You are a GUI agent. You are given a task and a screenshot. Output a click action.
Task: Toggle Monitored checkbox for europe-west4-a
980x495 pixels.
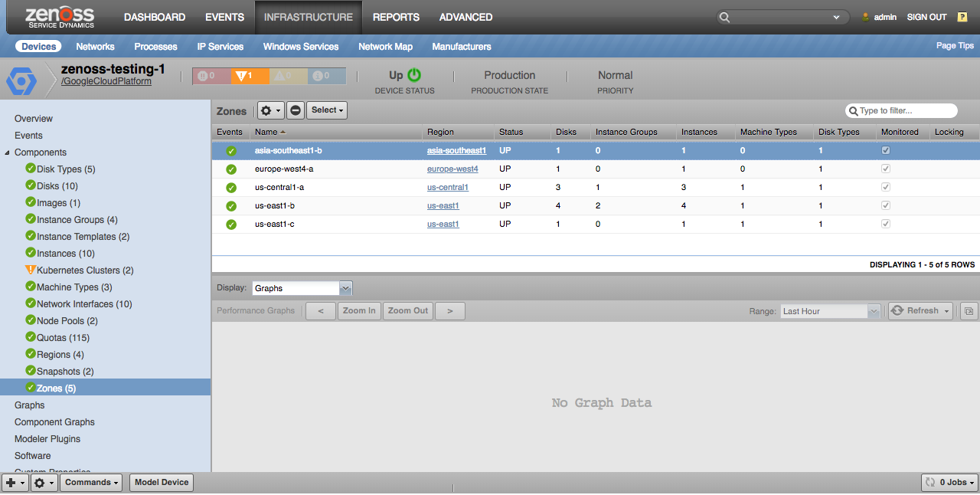886,169
